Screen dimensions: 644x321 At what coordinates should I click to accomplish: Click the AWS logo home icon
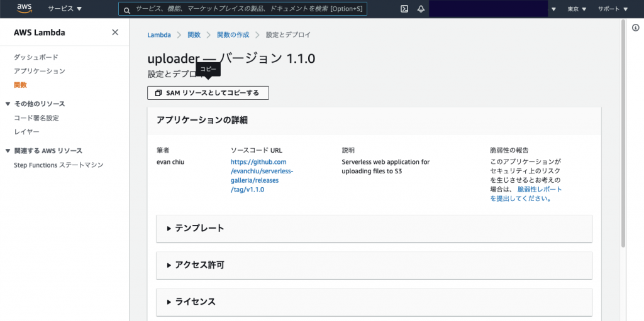[25, 8]
